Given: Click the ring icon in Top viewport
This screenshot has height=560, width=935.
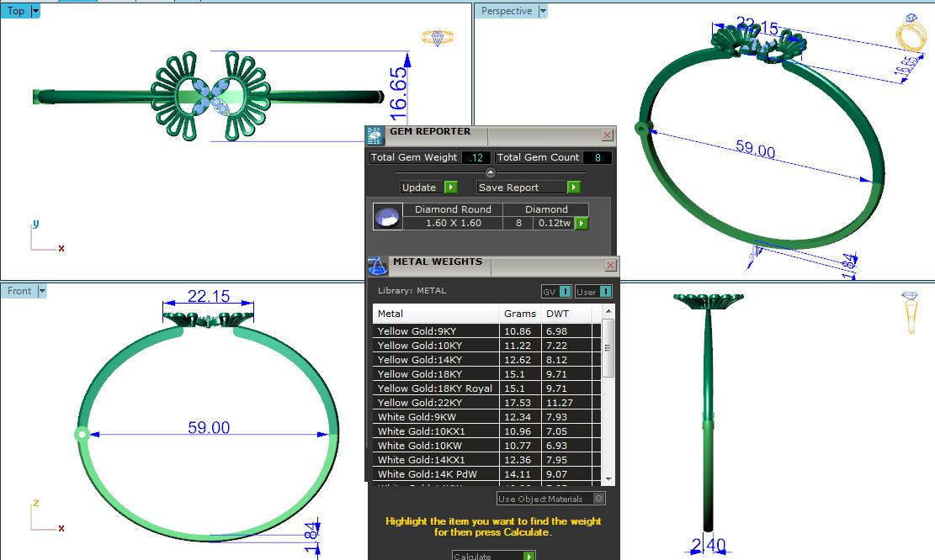Looking at the screenshot, I should tap(437, 38).
